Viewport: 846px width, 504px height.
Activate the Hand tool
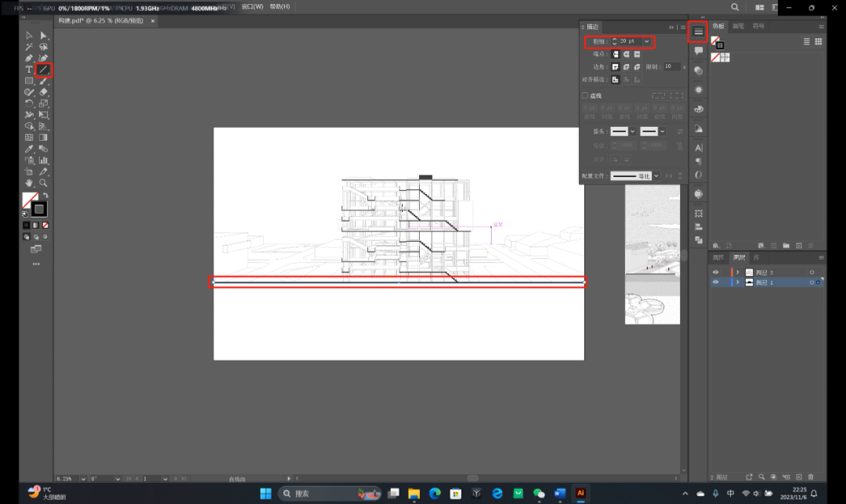29,182
